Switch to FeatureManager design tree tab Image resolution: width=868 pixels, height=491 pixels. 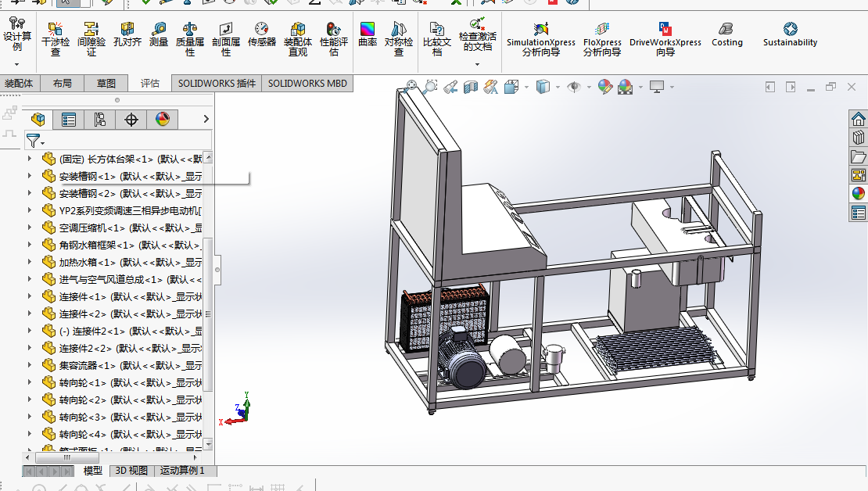point(38,120)
